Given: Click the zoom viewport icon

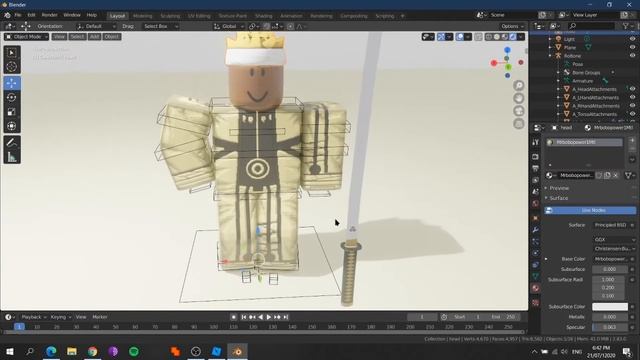Looking at the screenshot, I should click(x=519, y=85).
